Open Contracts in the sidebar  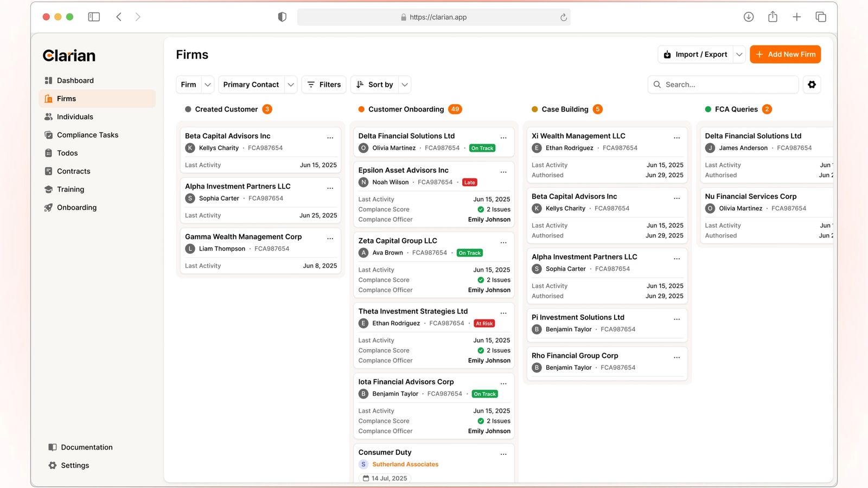pos(97,171)
